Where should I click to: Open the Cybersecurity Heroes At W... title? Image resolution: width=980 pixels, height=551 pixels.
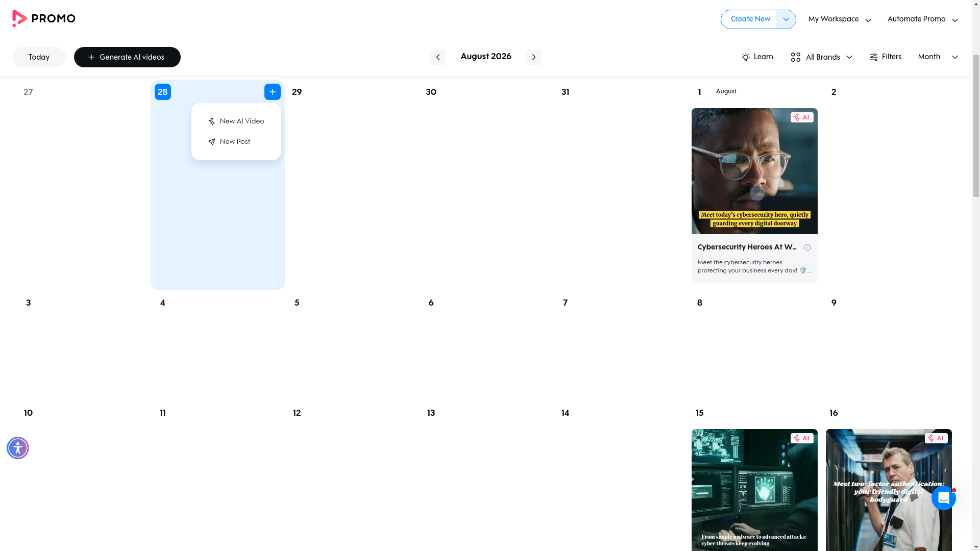[x=747, y=247]
